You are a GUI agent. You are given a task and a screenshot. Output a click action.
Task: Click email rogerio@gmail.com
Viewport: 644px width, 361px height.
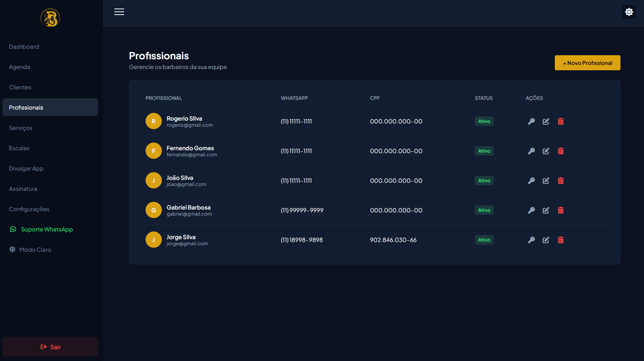[x=190, y=125]
